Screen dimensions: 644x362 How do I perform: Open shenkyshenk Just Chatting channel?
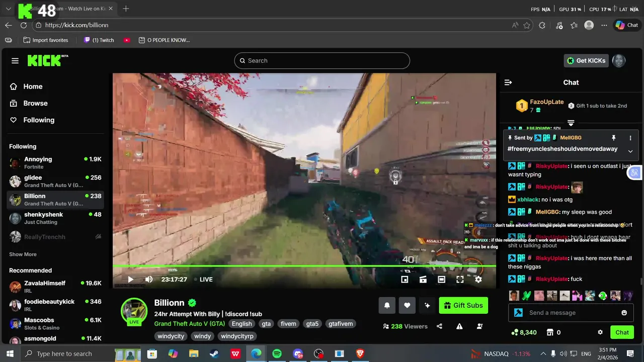[55, 218]
